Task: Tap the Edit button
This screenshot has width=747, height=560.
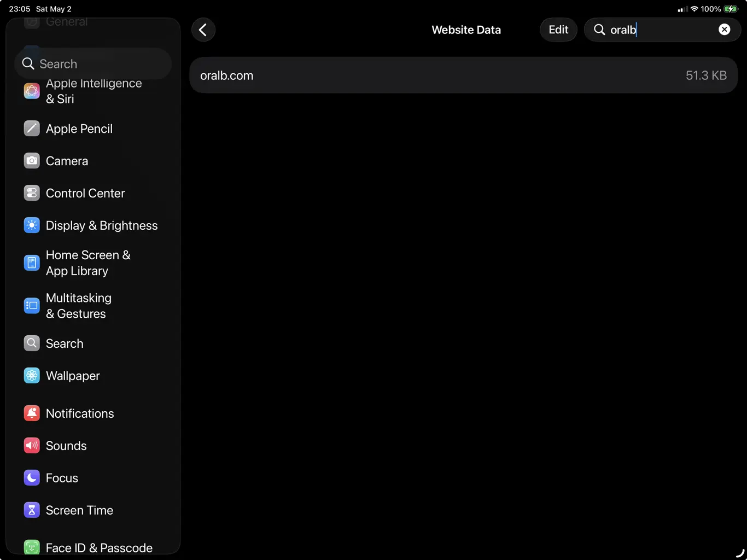Action: click(x=558, y=30)
